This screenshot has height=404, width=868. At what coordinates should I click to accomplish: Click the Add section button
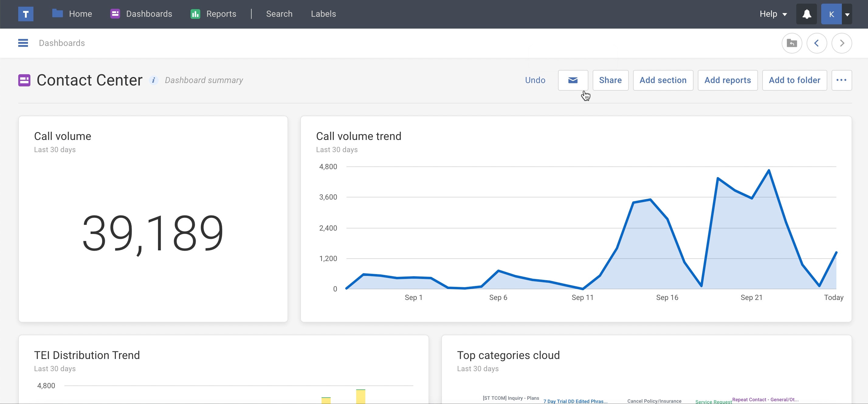coord(663,80)
